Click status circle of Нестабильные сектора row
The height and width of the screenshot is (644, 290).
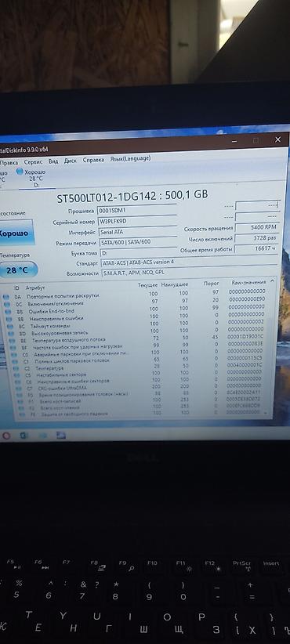(16, 375)
